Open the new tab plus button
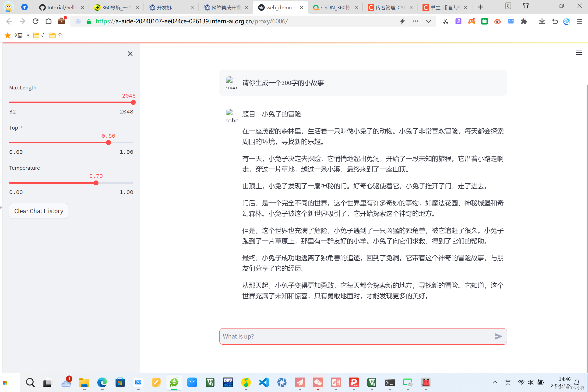This screenshot has height=392, width=588. tap(480, 7)
